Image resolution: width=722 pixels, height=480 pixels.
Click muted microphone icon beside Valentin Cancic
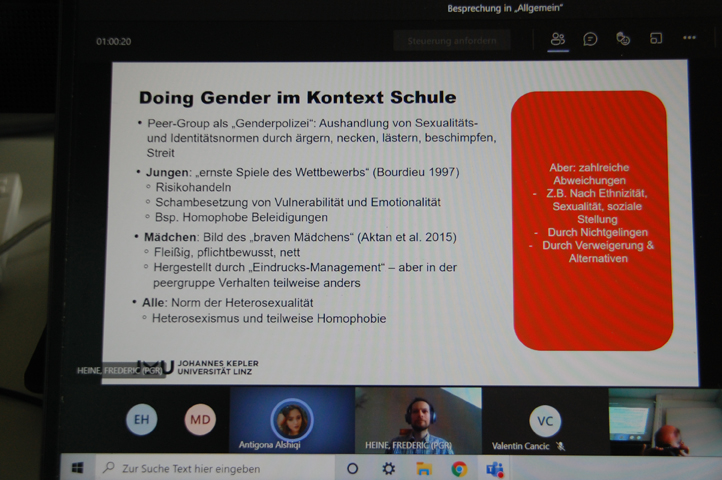[x=560, y=446]
